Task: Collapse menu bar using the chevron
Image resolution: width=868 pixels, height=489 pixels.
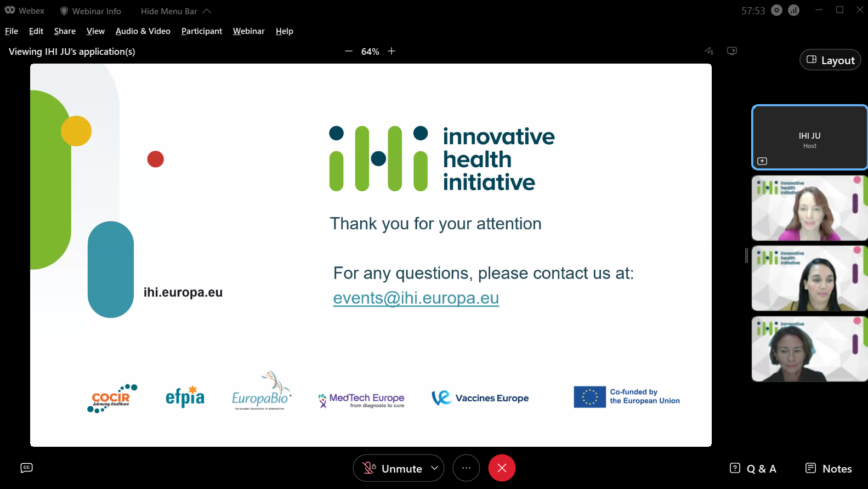Action: point(207,11)
